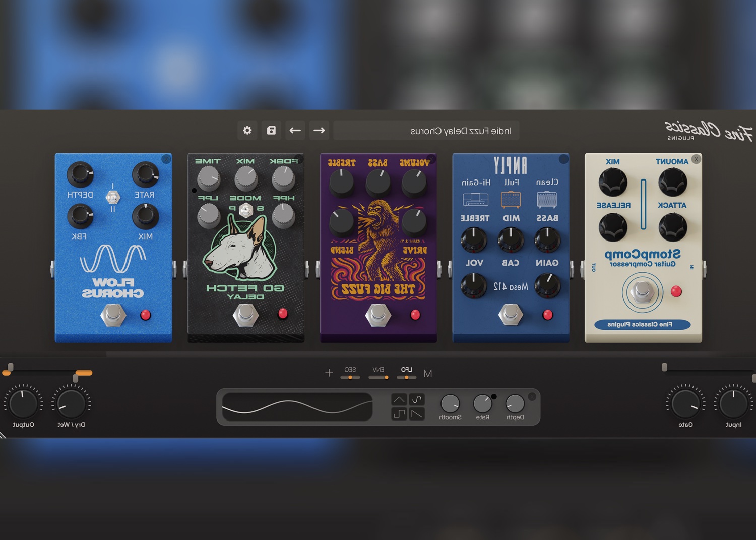Select the Clean amp icon on Amply
The width and height of the screenshot is (756, 540).
click(x=547, y=200)
